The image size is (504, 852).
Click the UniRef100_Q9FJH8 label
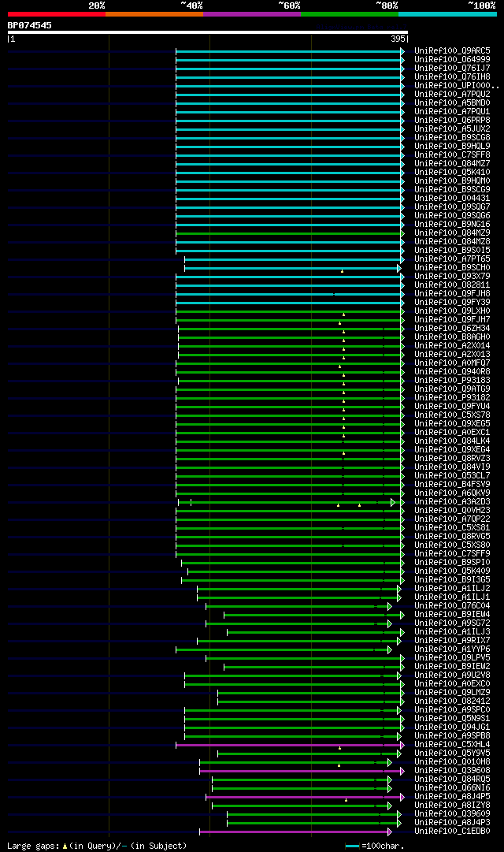452,294
